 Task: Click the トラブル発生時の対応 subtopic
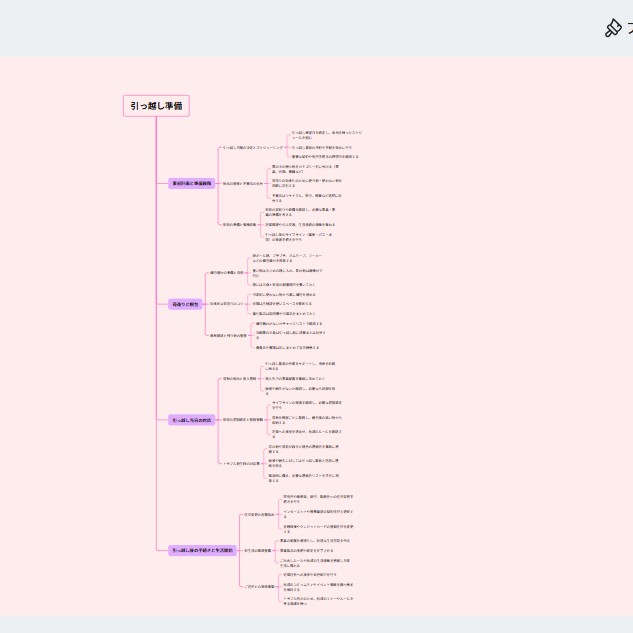click(241, 463)
